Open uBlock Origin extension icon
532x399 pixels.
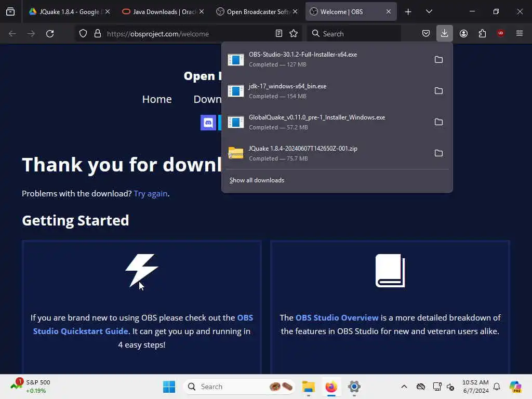(500, 33)
